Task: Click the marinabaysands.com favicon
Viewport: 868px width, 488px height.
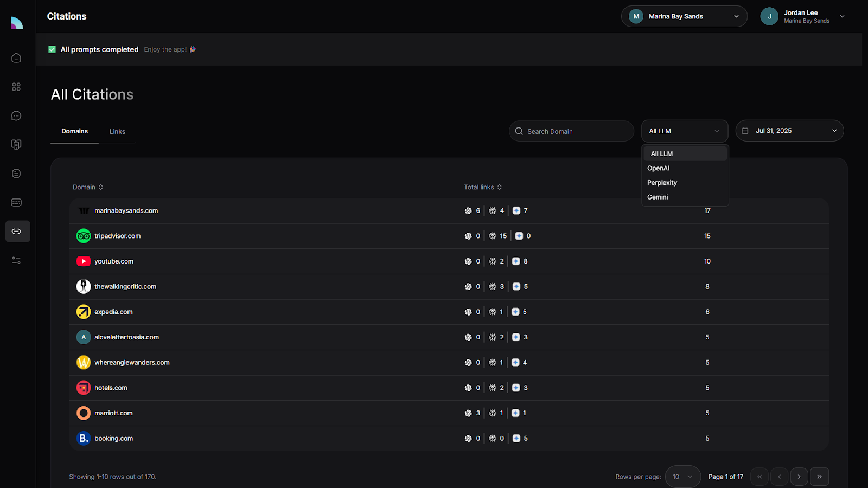Action: pyautogui.click(x=84, y=211)
